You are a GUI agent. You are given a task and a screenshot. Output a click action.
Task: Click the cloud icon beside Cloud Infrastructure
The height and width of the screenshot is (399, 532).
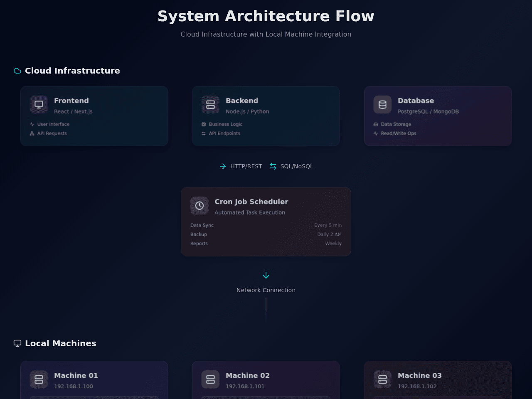click(x=17, y=71)
